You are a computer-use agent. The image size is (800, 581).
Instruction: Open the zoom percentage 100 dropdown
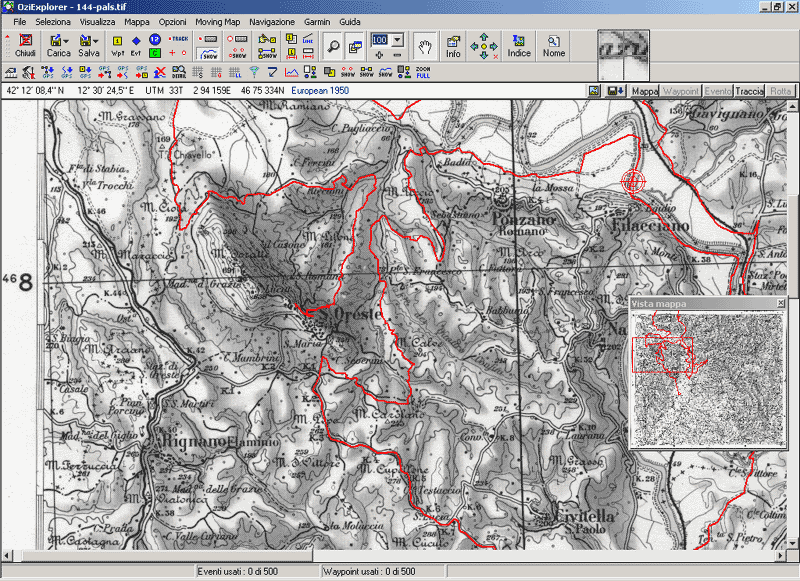[397, 40]
